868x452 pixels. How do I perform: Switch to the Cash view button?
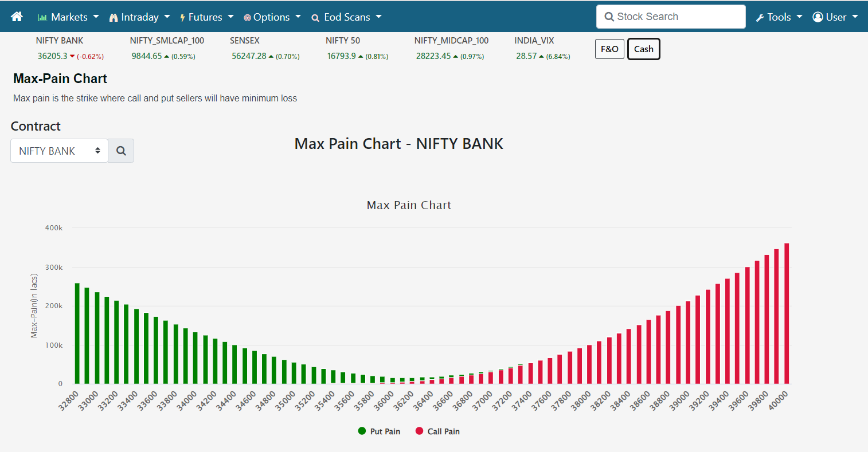[x=644, y=49]
